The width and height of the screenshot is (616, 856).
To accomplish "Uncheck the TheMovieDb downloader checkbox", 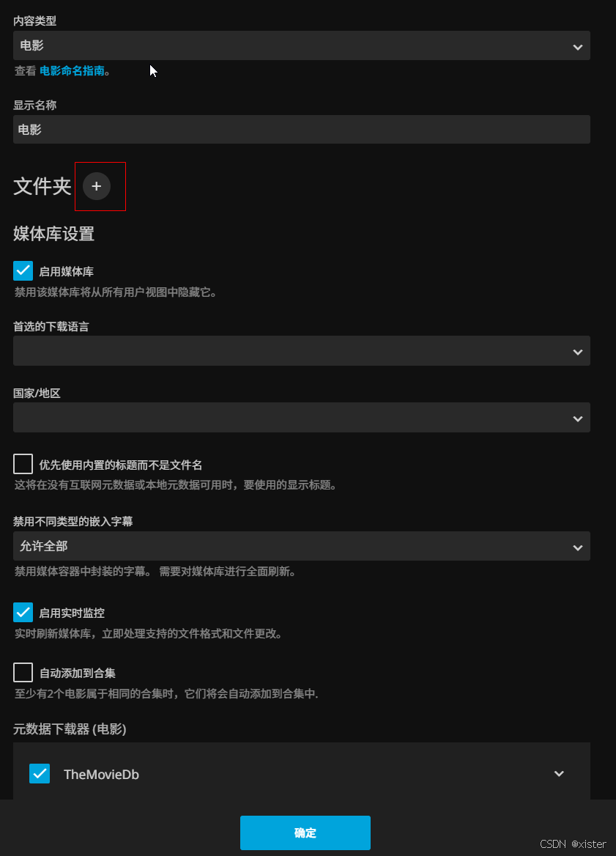I will (x=40, y=774).
